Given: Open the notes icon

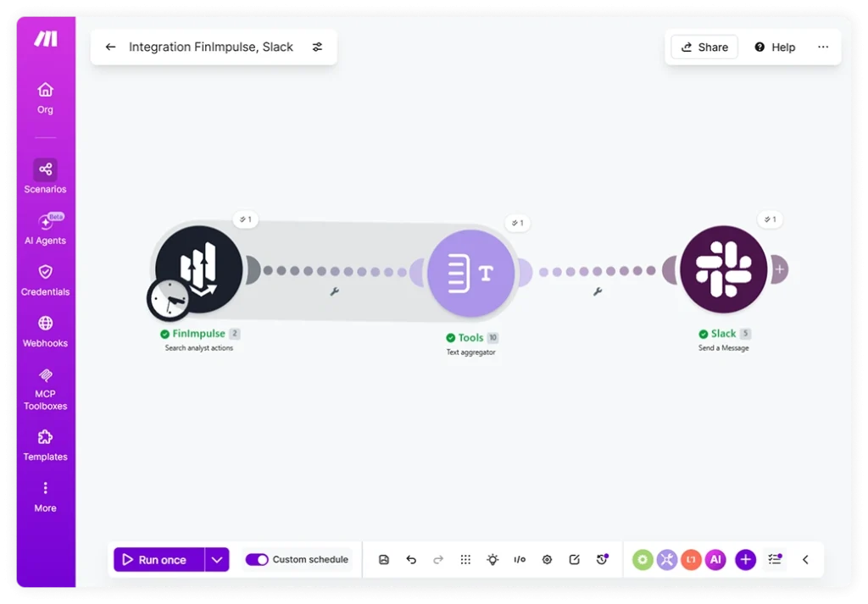Looking at the screenshot, I should tap(574, 560).
